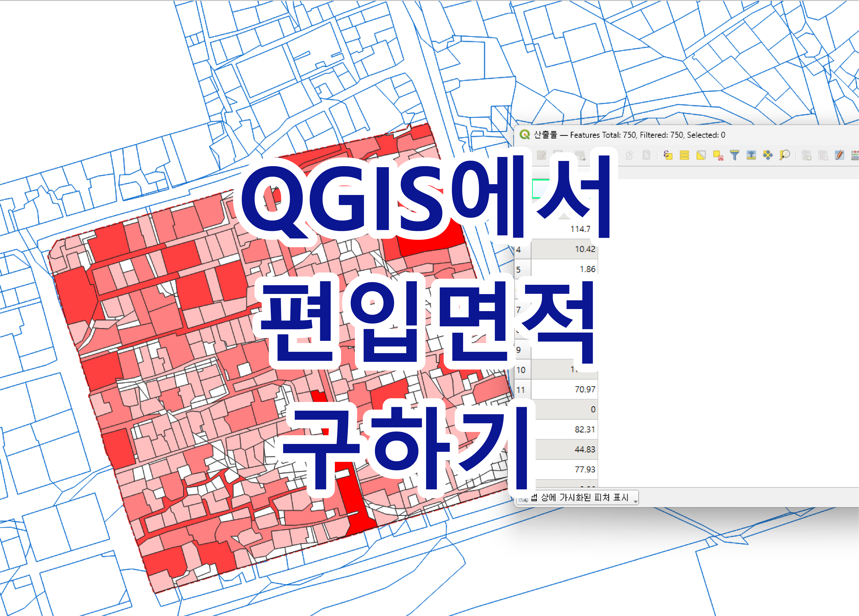Click the Select All features icon
Image resolution: width=859 pixels, height=616 pixels.
[684, 155]
